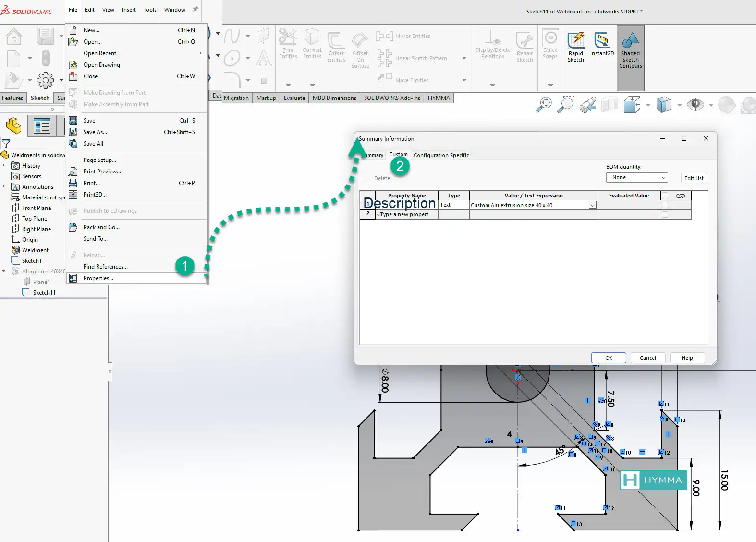Click Offset On Surface tool
This screenshot has width=756, height=542.
(x=360, y=50)
